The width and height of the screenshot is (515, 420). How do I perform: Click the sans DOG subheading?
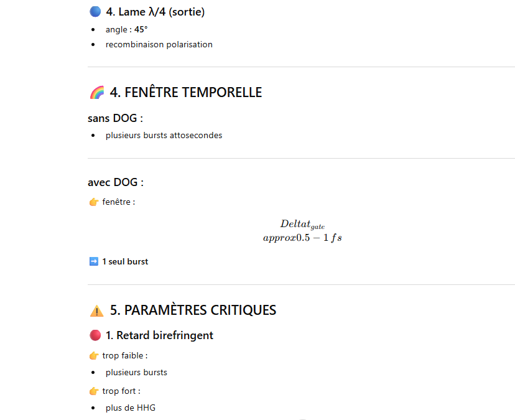tap(115, 118)
